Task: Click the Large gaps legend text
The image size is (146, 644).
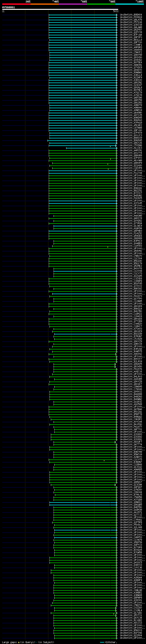Action: point(10,642)
